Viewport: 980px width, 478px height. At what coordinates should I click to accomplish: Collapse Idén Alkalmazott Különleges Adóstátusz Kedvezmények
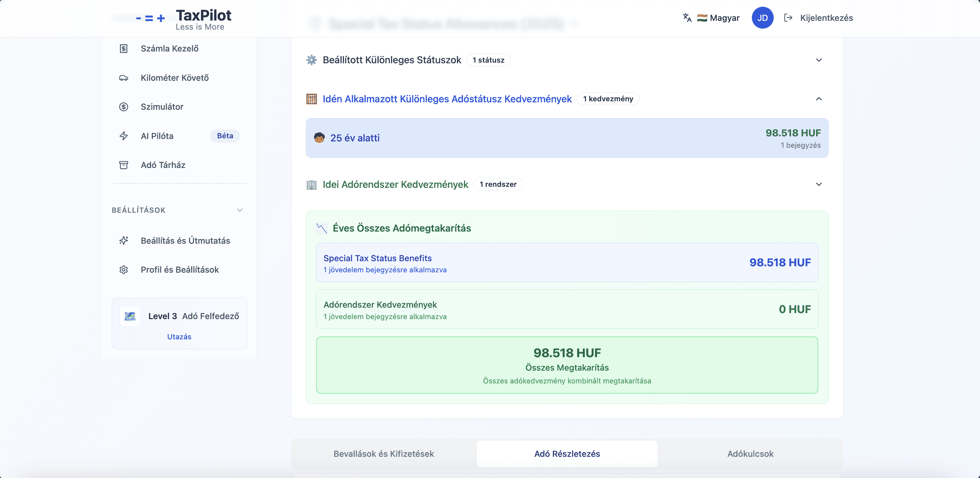click(x=819, y=99)
